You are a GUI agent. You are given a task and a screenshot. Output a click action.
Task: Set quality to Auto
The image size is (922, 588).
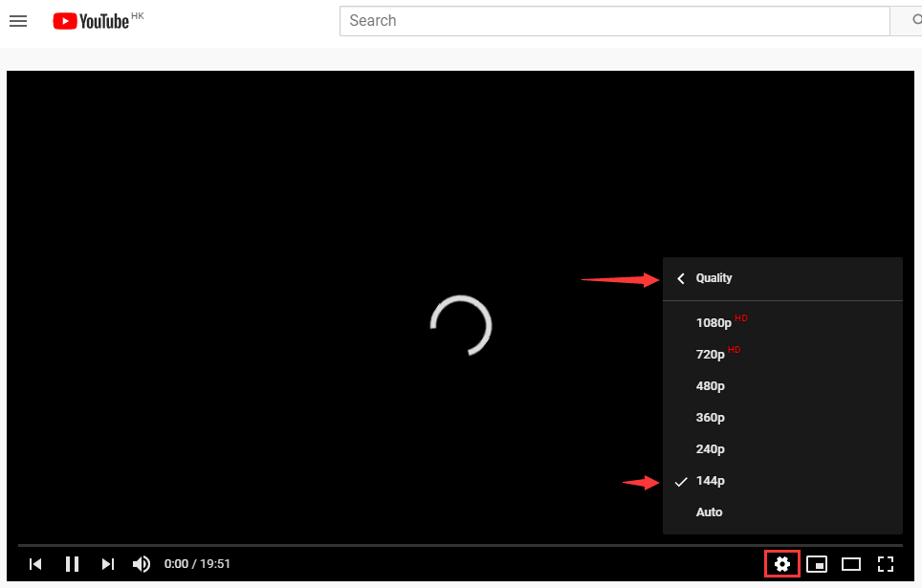point(782,512)
